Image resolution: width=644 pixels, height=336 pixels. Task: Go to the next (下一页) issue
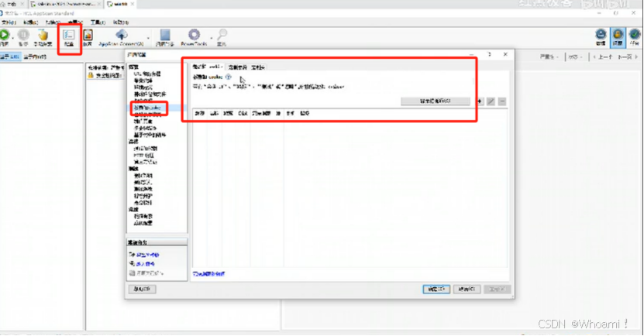point(628,57)
